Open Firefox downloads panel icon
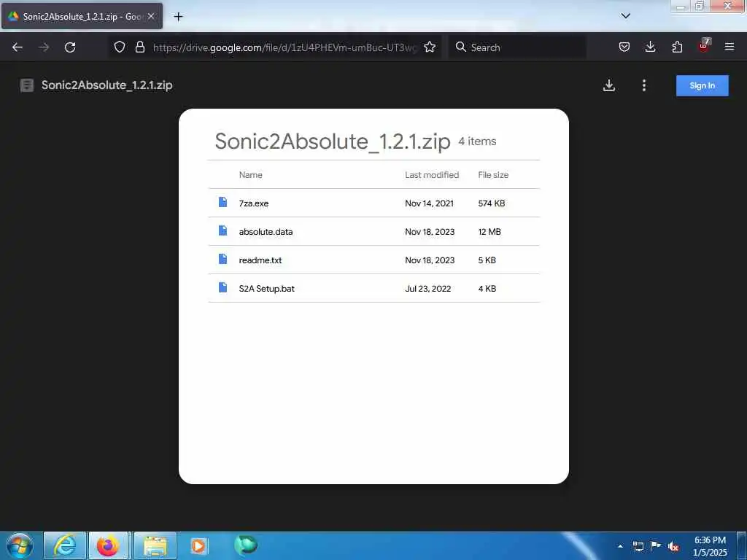The image size is (747, 560). pyautogui.click(x=650, y=47)
